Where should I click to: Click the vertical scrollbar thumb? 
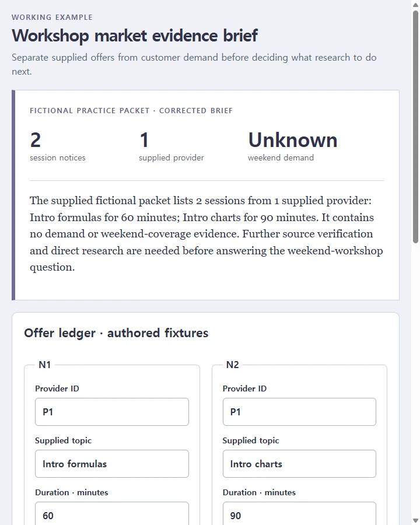[416, 127]
